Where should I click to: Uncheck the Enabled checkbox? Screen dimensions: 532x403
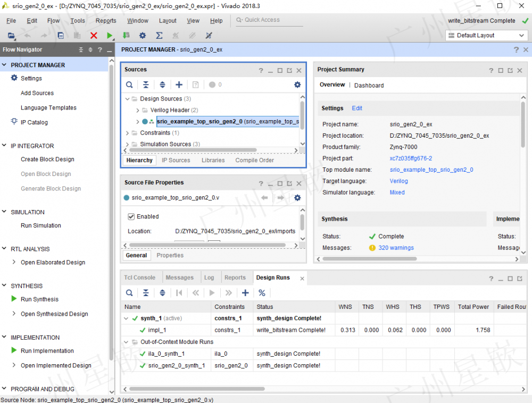click(x=131, y=216)
